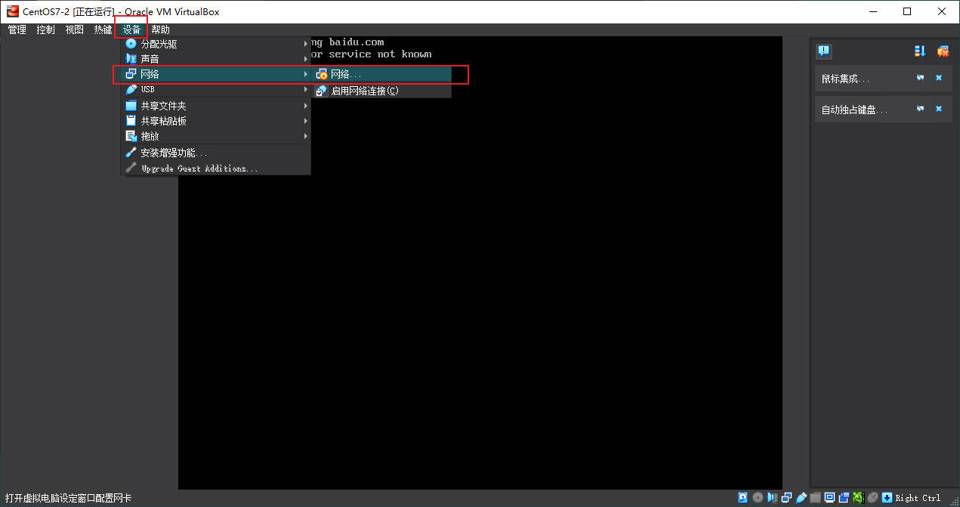The height and width of the screenshot is (507, 960).
Task: Click the network status bar icon
Action: click(787, 497)
